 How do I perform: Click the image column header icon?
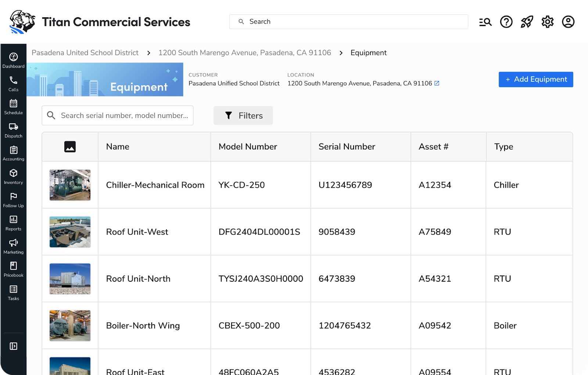tap(70, 147)
